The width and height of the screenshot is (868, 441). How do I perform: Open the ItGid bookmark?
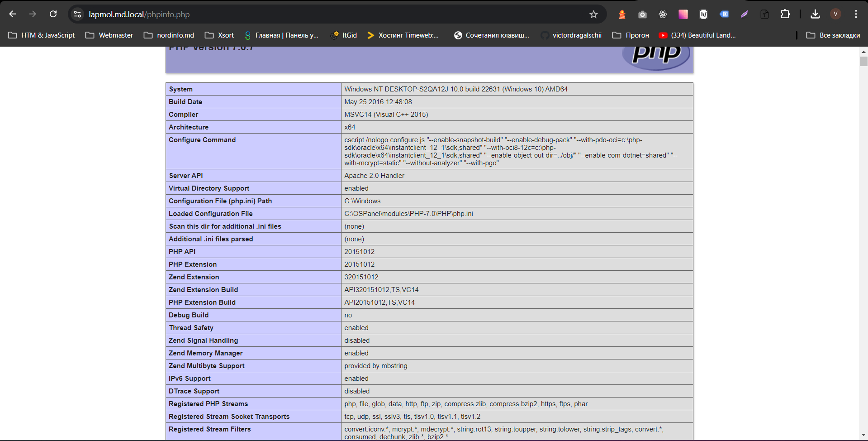[x=344, y=35]
